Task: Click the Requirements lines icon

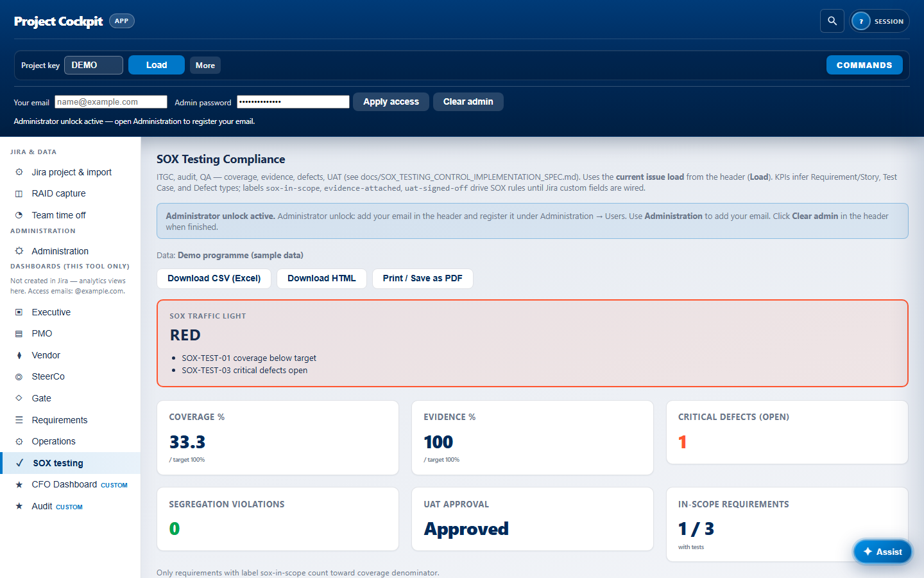Action: pos(19,420)
